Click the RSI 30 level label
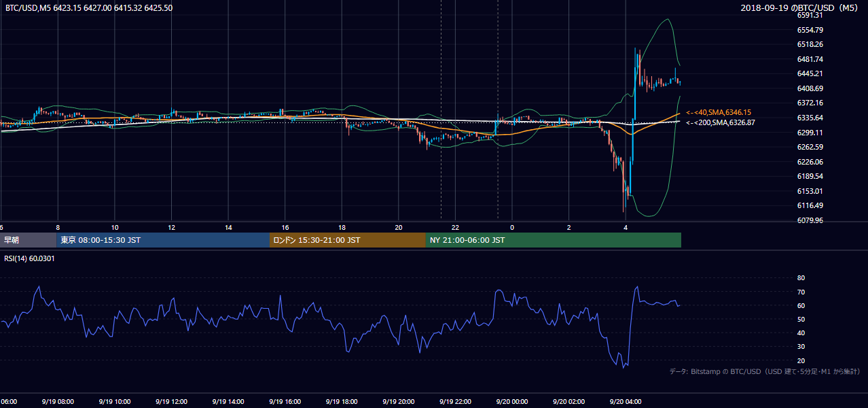Screen dimensions: 868x408 click(x=801, y=346)
